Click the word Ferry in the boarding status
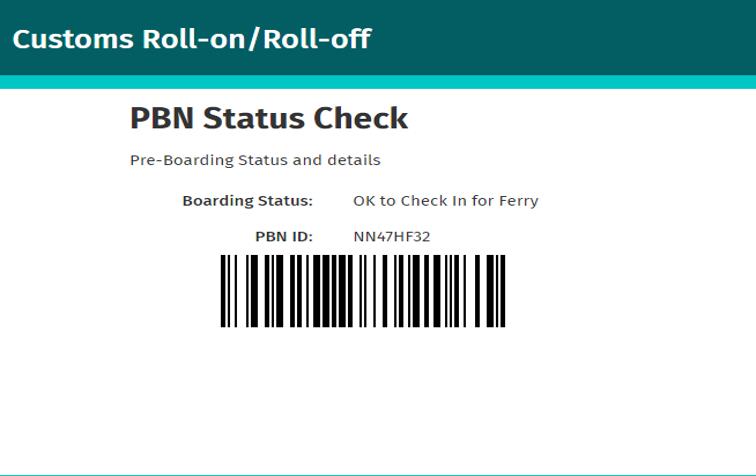756x476 pixels. (x=519, y=201)
